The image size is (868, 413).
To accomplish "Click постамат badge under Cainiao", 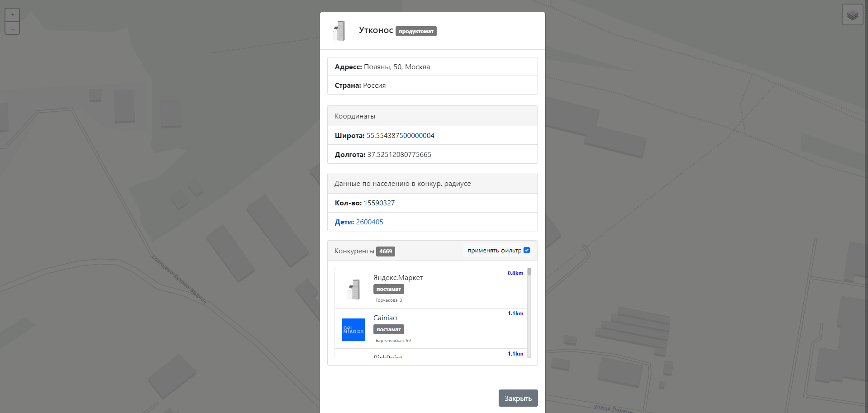I will point(389,329).
